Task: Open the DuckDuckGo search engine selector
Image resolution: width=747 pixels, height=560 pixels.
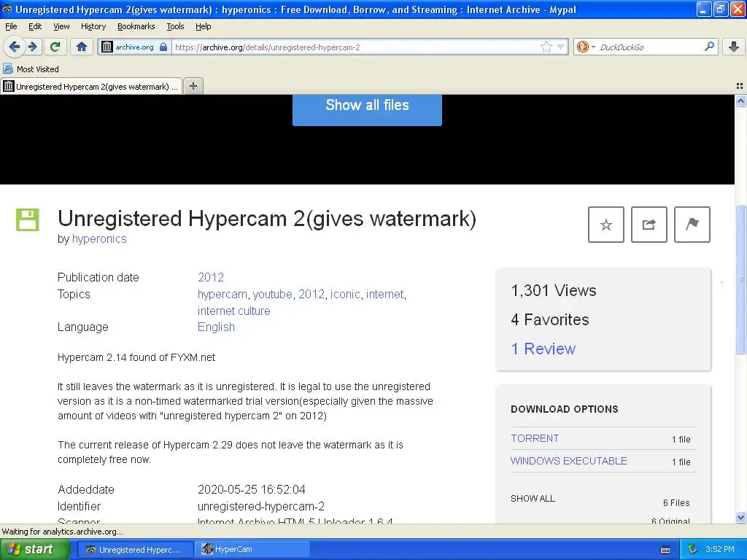Action: [x=586, y=47]
